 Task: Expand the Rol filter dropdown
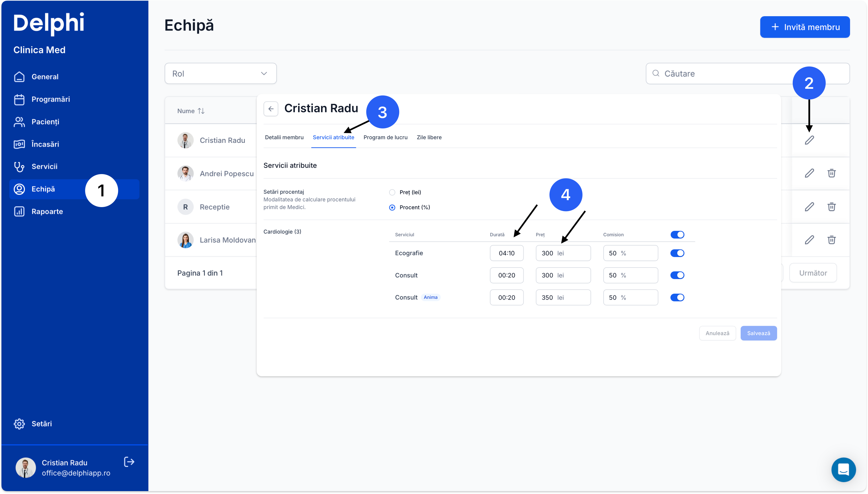220,74
